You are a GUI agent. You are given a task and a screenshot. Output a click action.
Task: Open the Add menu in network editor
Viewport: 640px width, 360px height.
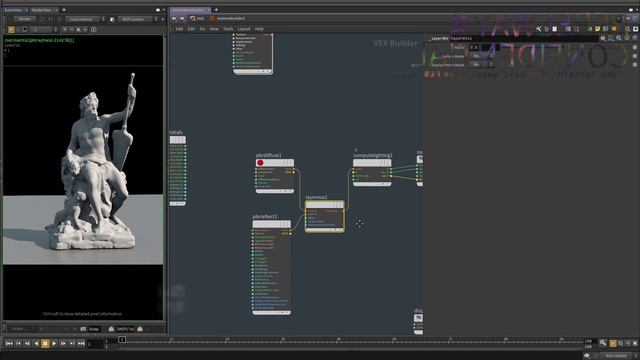click(179, 29)
